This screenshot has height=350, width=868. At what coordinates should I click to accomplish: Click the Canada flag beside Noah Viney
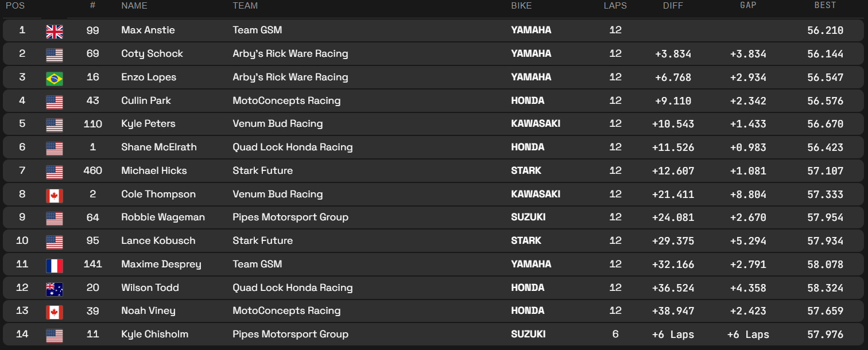(55, 312)
